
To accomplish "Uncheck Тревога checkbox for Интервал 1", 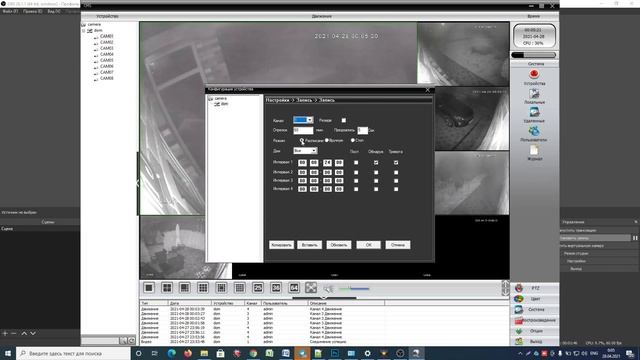I will (x=396, y=162).
